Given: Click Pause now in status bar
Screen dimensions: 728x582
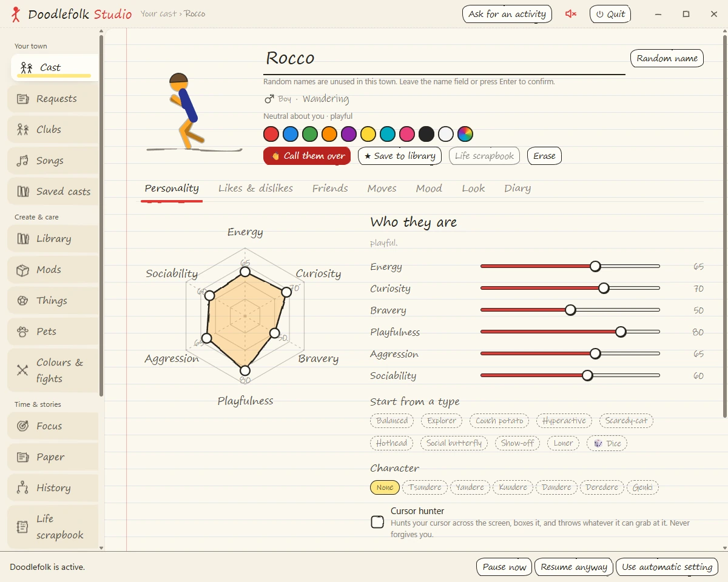Looking at the screenshot, I should (x=504, y=567).
